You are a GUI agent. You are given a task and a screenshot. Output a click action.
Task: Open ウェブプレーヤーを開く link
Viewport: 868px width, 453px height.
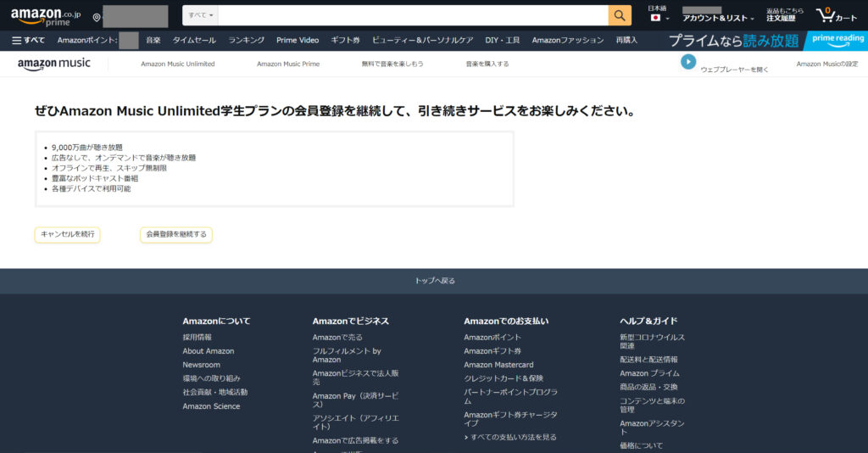(734, 70)
